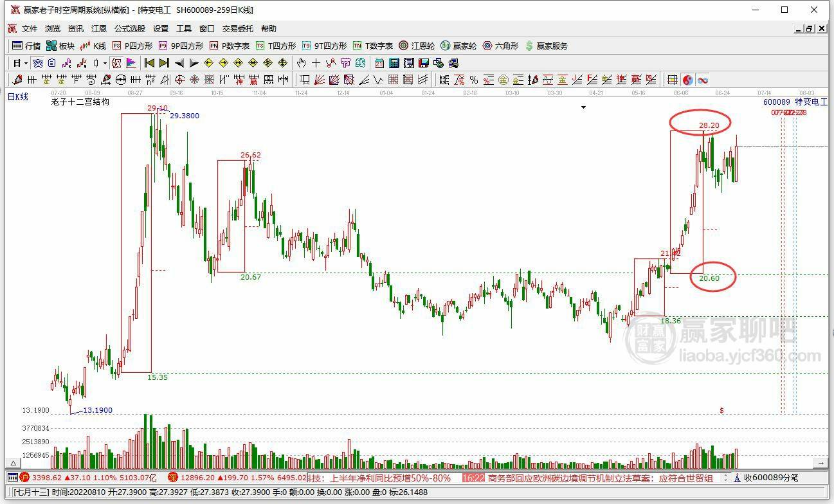
Task: Click the 600089 特变电工 stock label
Action: [x=795, y=102]
